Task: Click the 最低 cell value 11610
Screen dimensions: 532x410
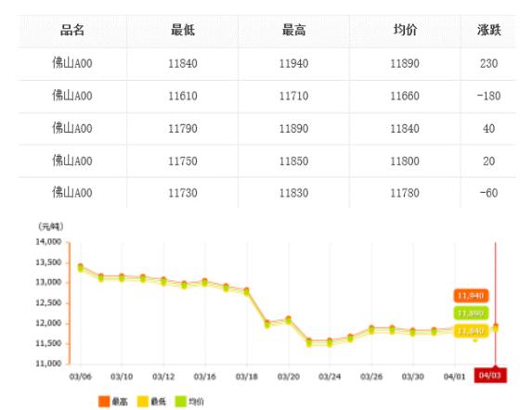Action: tap(183, 96)
